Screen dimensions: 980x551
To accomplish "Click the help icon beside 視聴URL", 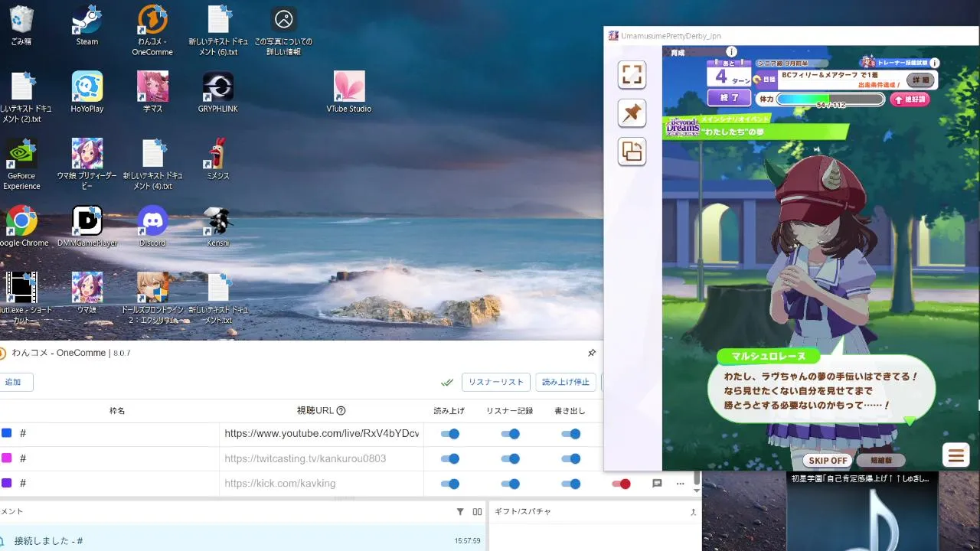I will [x=341, y=410].
